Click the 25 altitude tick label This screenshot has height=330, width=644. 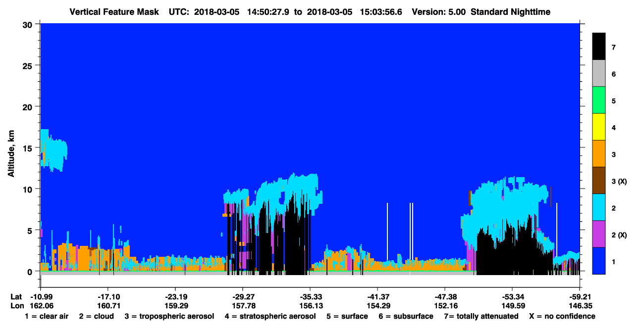coord(28,65)
